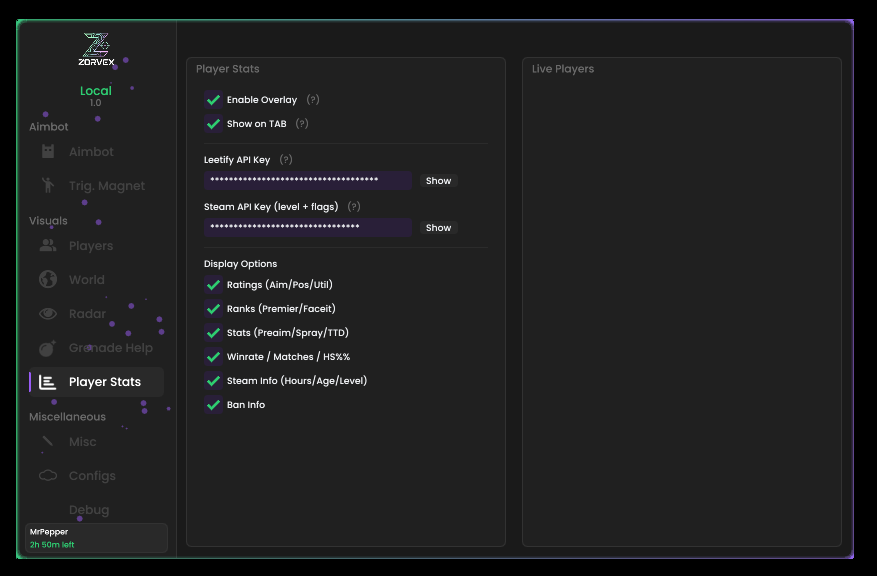Uncheck the Show on TAB option
The image size is (877, 576).
point(213,124)
